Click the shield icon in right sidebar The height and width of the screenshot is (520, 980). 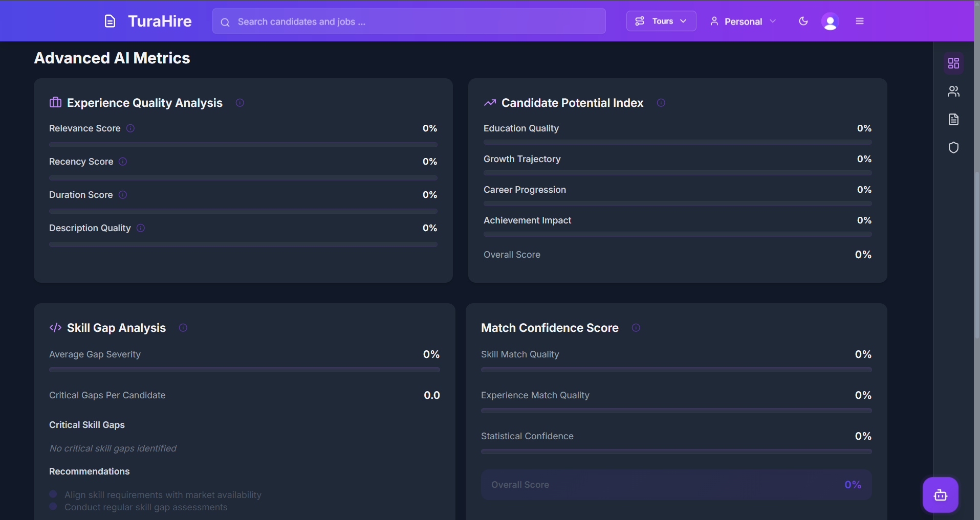(953, 148)
